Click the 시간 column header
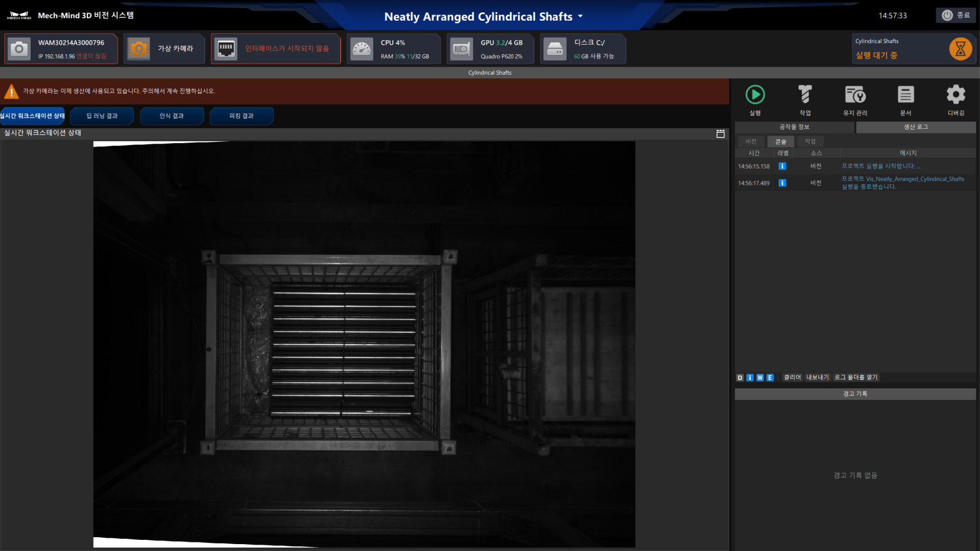Image resolution: width=980 pixels, height=551 pixels. [x=754, y=153]
